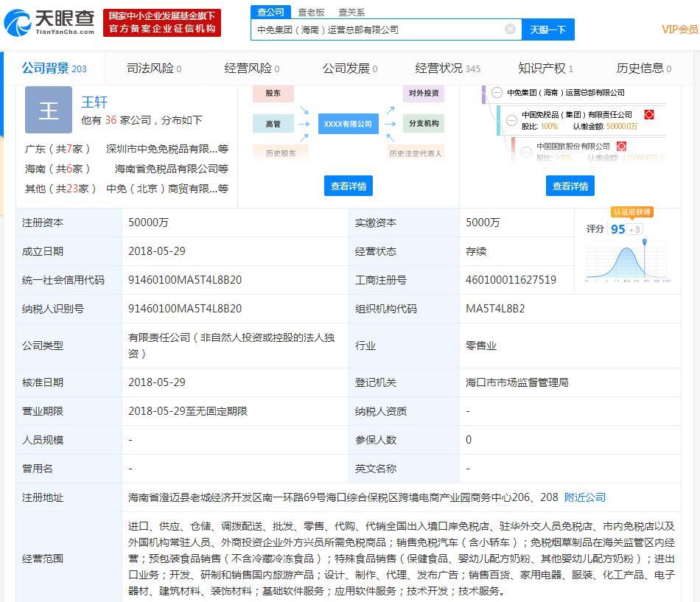Open 深圳市中免免税品有限...等 company link
The width and height of the screenshot is (700, 602).
[167, 149]
